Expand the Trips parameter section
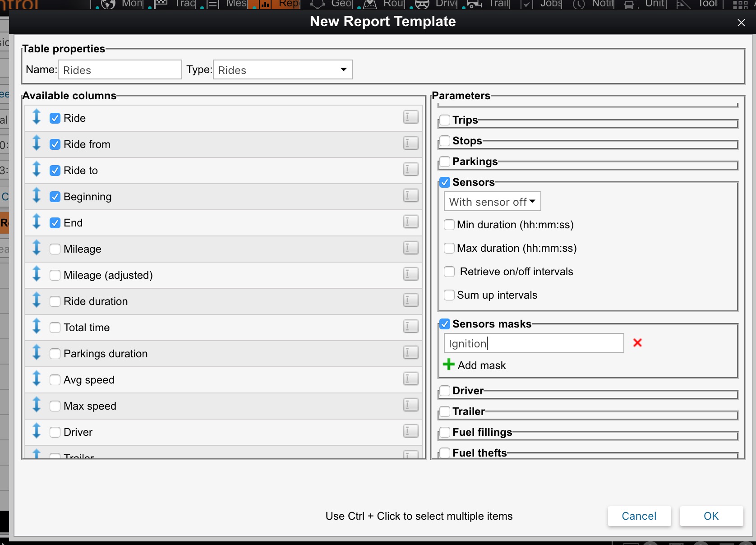 (445, 120)
